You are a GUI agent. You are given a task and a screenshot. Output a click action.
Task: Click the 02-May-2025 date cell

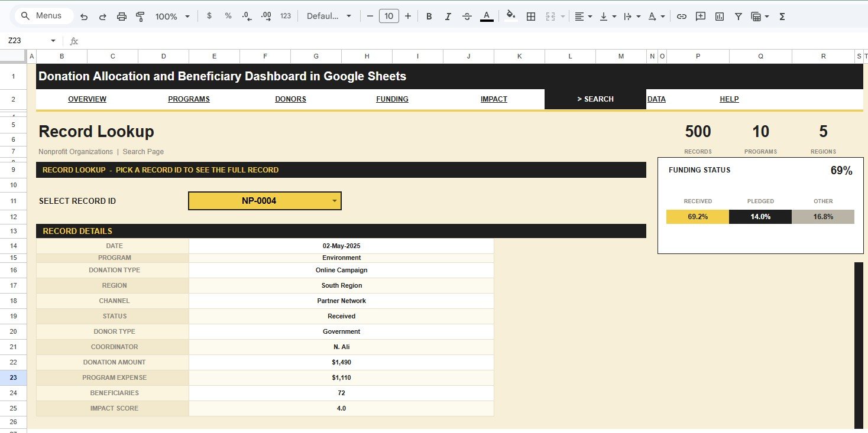point(341,246)
